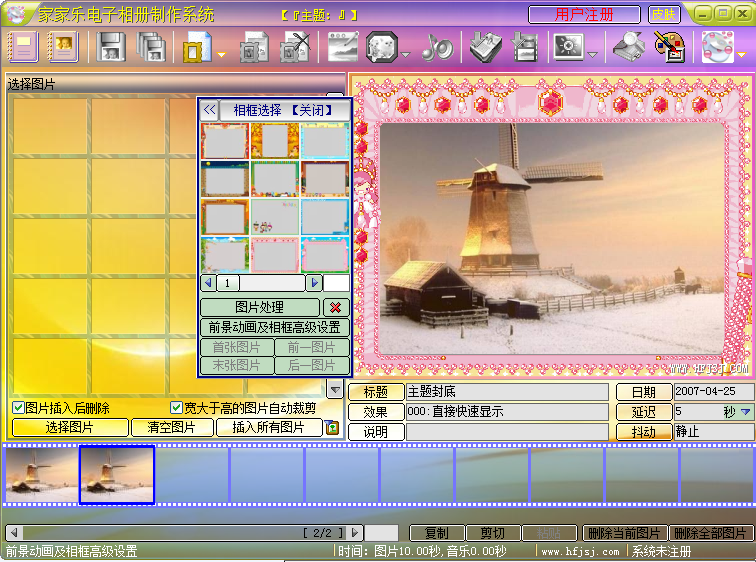
Task: Select the first windmill thumbnail in filmstrip
Action: (41, 475)
